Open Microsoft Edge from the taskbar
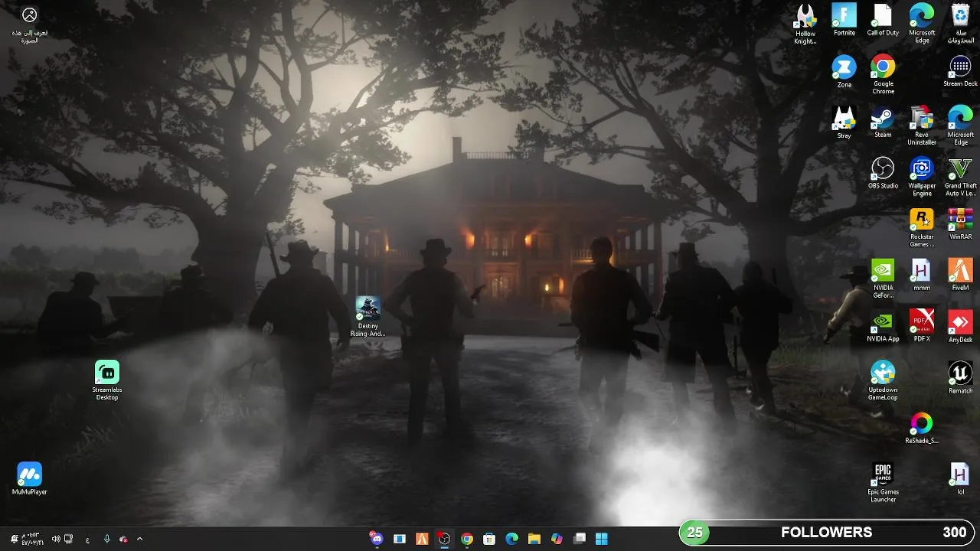Screen dimensions: 980x551 pos(511,539)
